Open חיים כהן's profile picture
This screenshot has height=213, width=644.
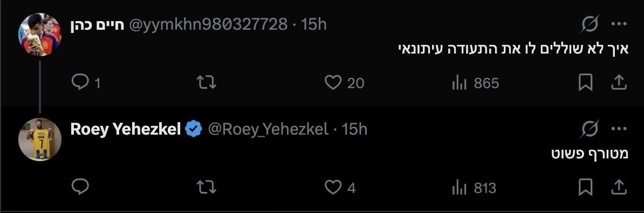coord(40,35)
